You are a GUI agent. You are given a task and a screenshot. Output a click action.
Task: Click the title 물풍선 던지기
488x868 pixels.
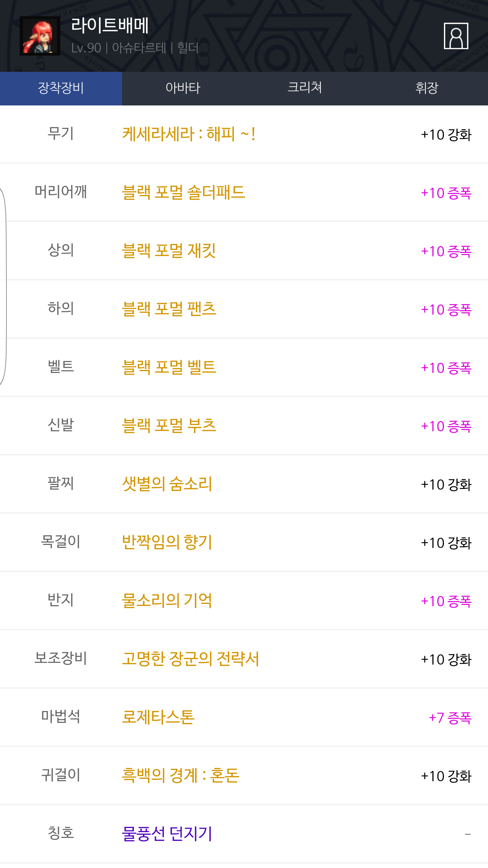[x=167, y=834]
